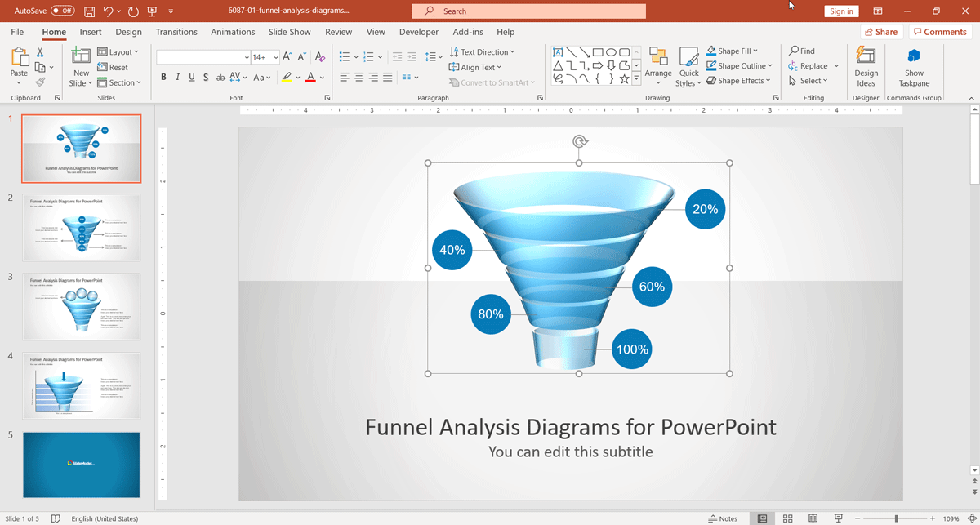This screenshot has width=980, height=525.
Task: Open Reading View from status bar
Action: pyautogui.click(x=813, y=518)
